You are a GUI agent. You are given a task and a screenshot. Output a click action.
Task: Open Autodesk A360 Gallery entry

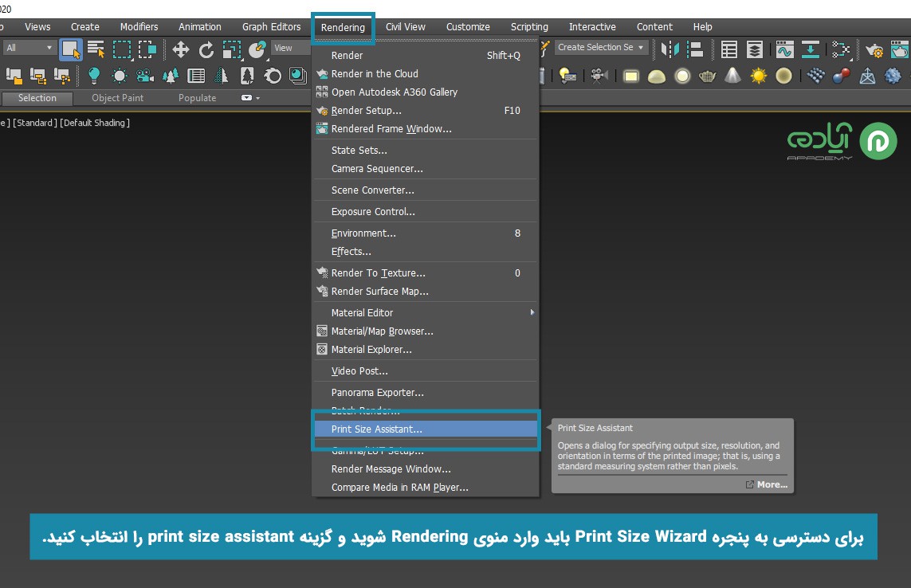[426, 92]
